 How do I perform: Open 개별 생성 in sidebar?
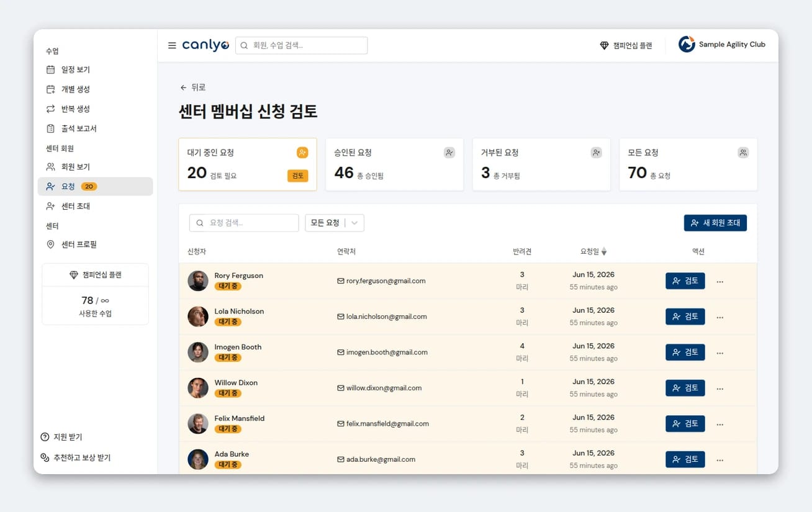click(96, 89)
